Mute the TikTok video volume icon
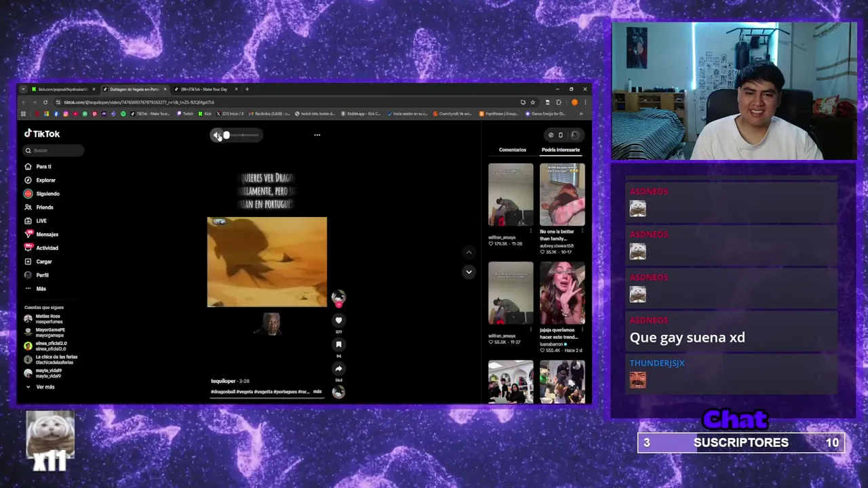The height and width of the screenshot is (488, 868). tap(217, 135)
